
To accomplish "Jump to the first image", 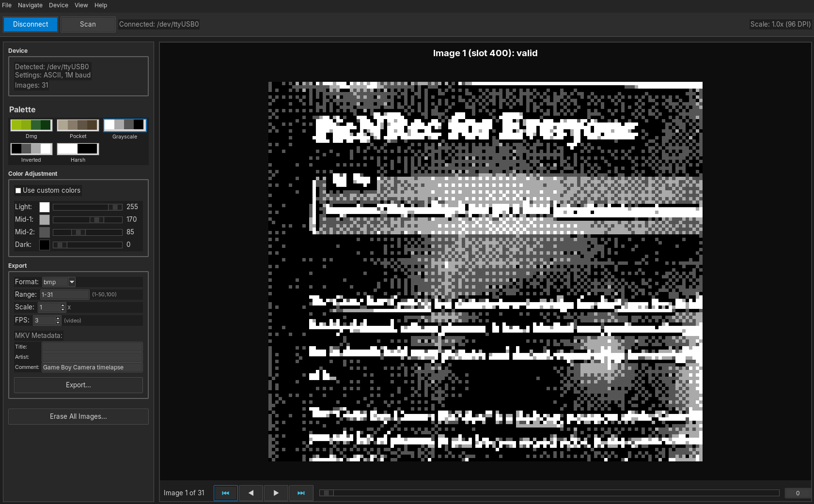I will click(225, 493).
